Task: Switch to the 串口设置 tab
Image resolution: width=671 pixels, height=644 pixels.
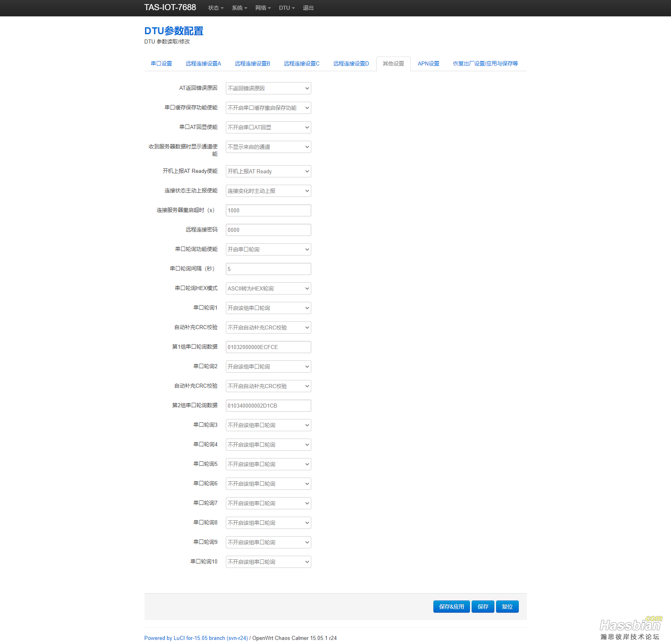Action: coord(161,63)
